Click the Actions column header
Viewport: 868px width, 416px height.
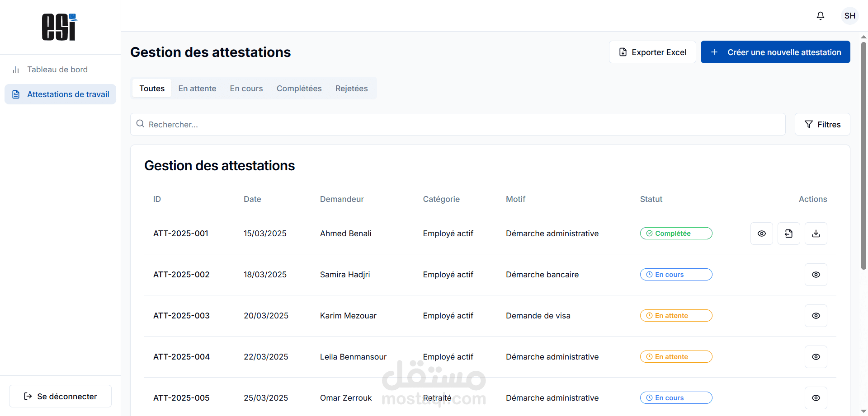point(813,199)
